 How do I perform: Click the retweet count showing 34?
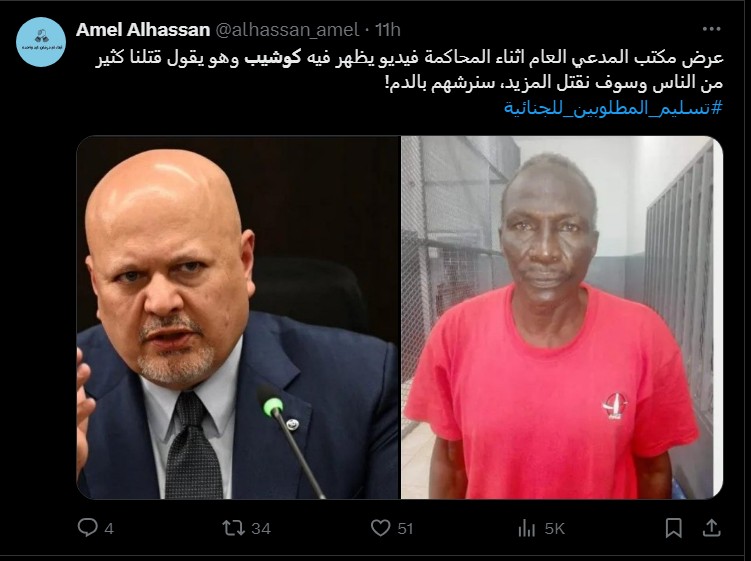pos(261,528)
